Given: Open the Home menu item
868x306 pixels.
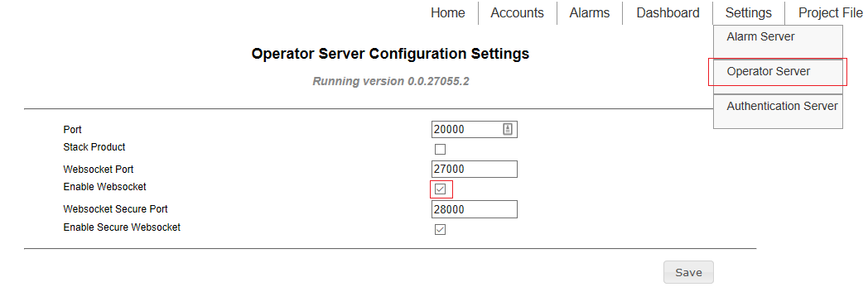Looking at the screenshot, I should point(448,12).
